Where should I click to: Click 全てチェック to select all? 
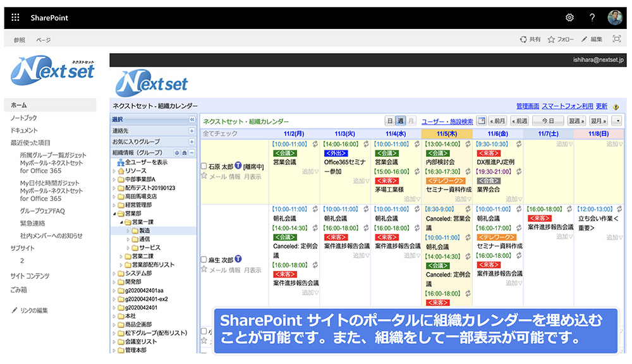click(x=220, y=133)
